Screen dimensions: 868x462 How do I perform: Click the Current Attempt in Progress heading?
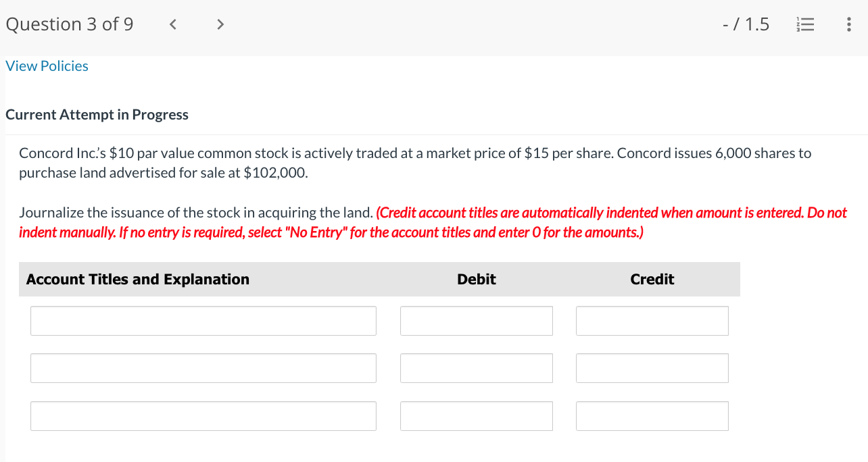coord(97,114)
